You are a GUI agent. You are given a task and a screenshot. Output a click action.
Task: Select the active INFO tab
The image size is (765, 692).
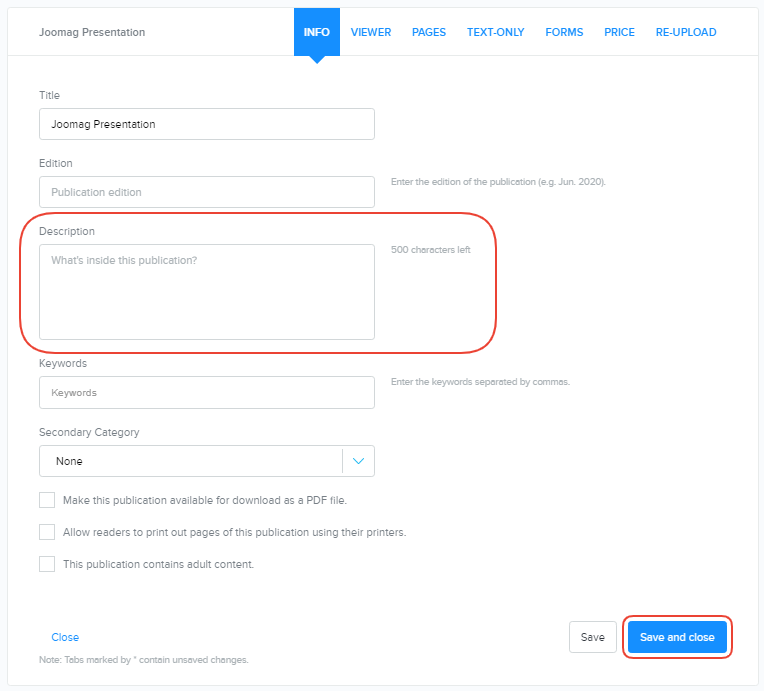click(316, 32)
